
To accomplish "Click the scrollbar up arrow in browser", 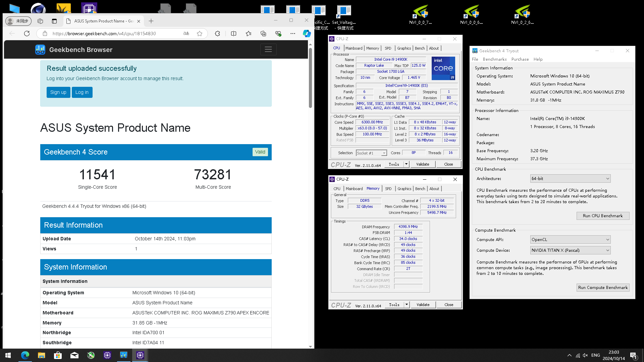I will [310, 44].
